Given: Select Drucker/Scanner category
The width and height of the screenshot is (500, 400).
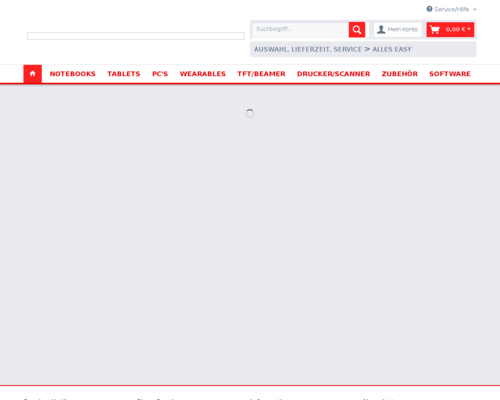Looking at the screenshot, I should tap(334, 74).
